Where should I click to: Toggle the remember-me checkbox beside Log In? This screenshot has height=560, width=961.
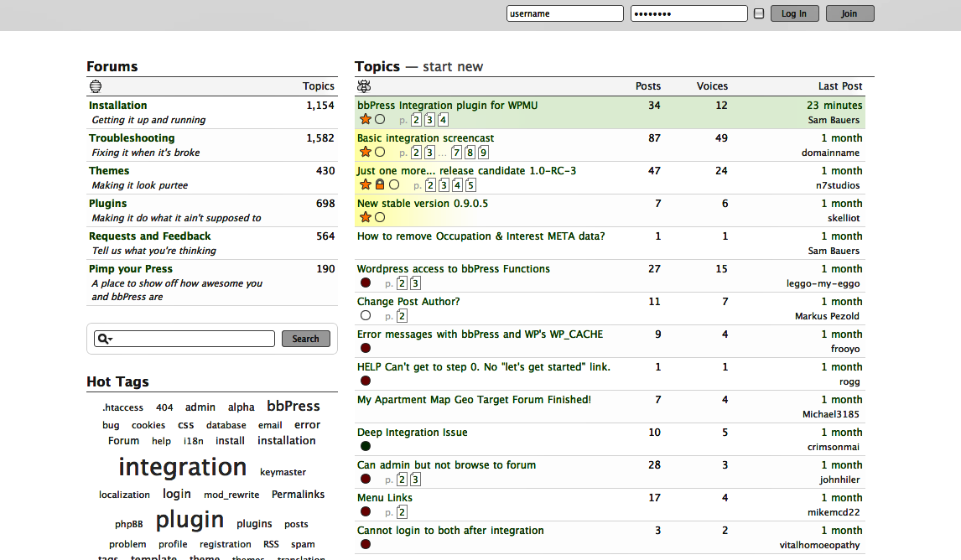759,13
